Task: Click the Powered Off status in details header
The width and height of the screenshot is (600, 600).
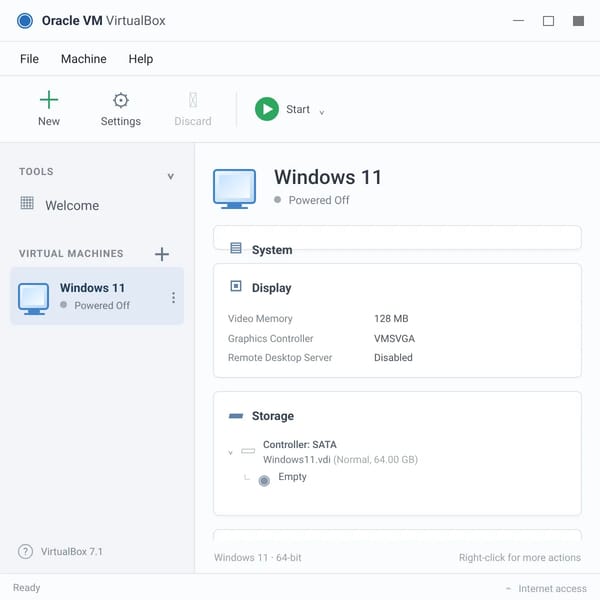Action: [x=319, y=200]
